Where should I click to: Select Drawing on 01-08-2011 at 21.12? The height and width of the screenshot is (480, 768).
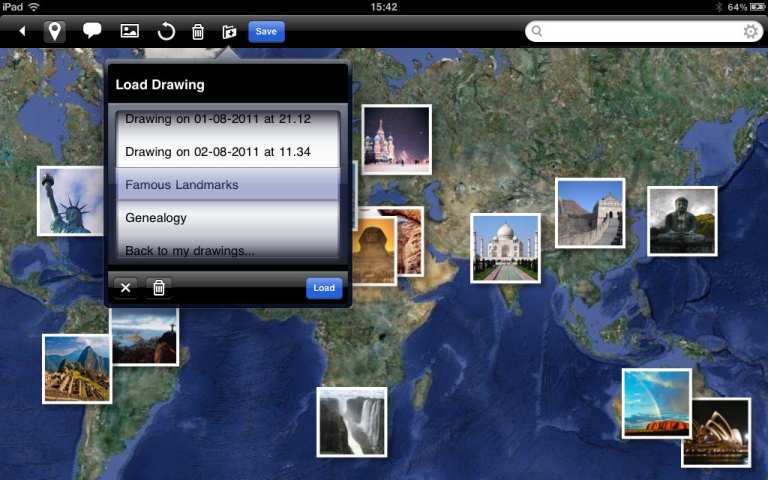coord(217,119)
